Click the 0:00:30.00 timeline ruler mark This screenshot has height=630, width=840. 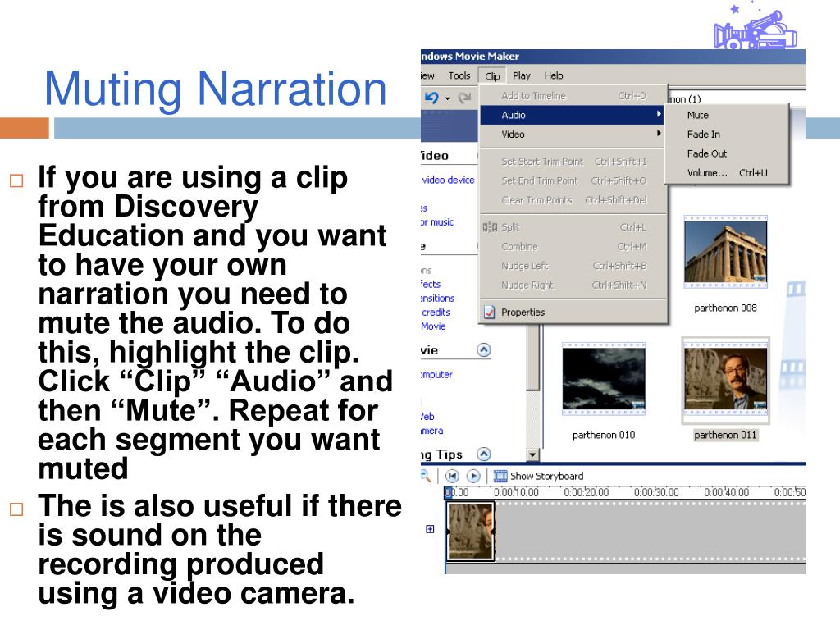point(656,492)
